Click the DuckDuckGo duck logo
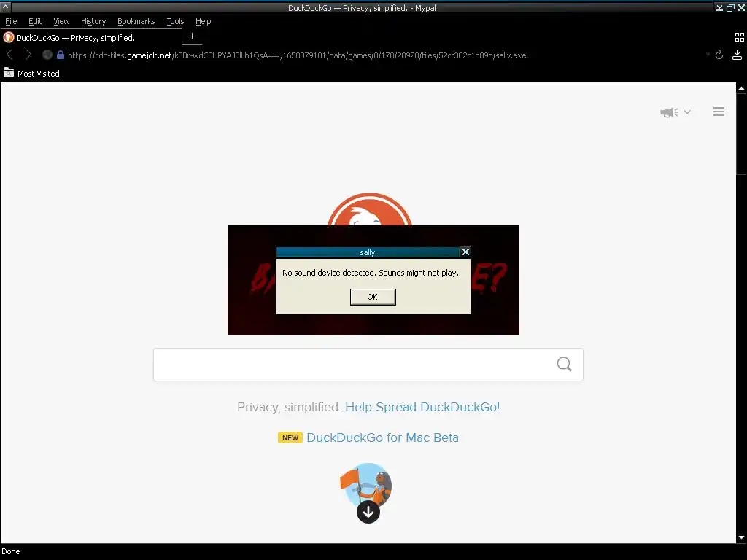Image resolution: width=747 pixels, height=560 pixels. pos(370,209)
